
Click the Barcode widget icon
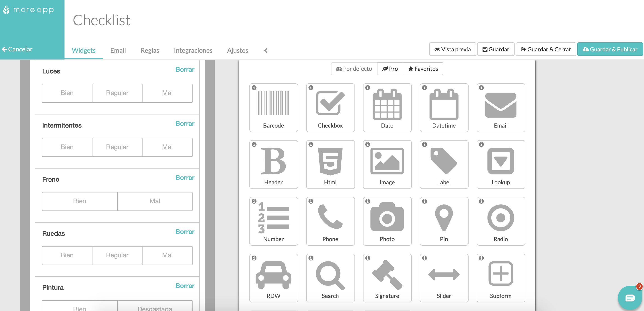274,107
